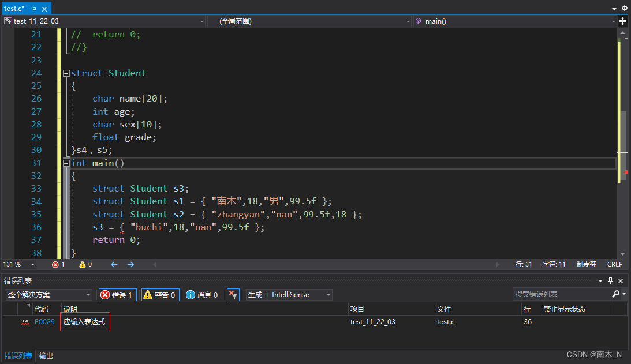Click scroll up arrow of editor scrollbar
631x364 pixels.
623,32
